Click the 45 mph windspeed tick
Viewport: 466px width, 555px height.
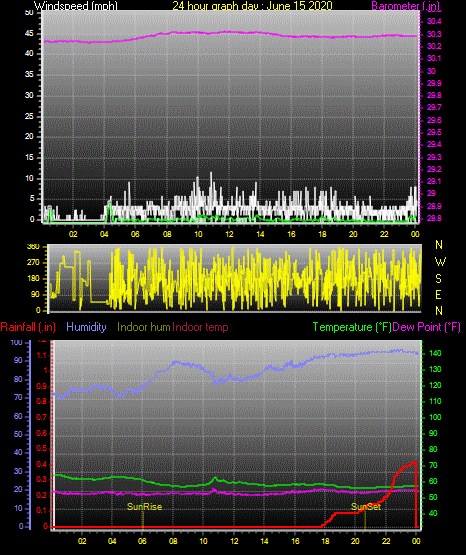[29, 33]
